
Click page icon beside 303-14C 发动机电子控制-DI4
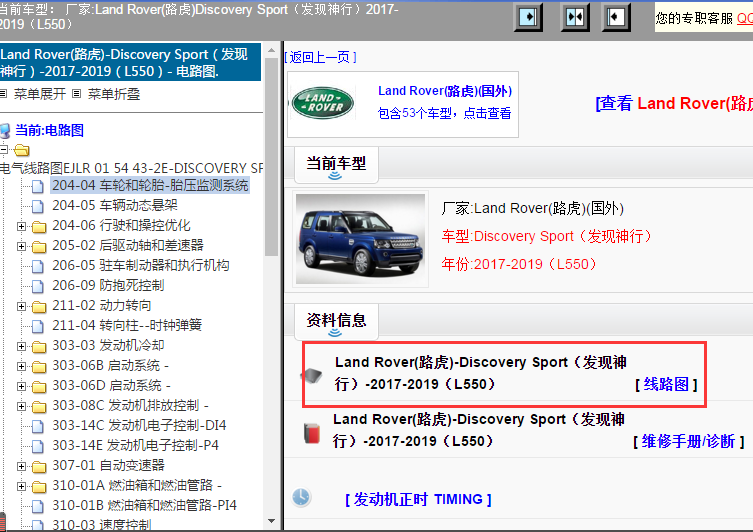37,426
